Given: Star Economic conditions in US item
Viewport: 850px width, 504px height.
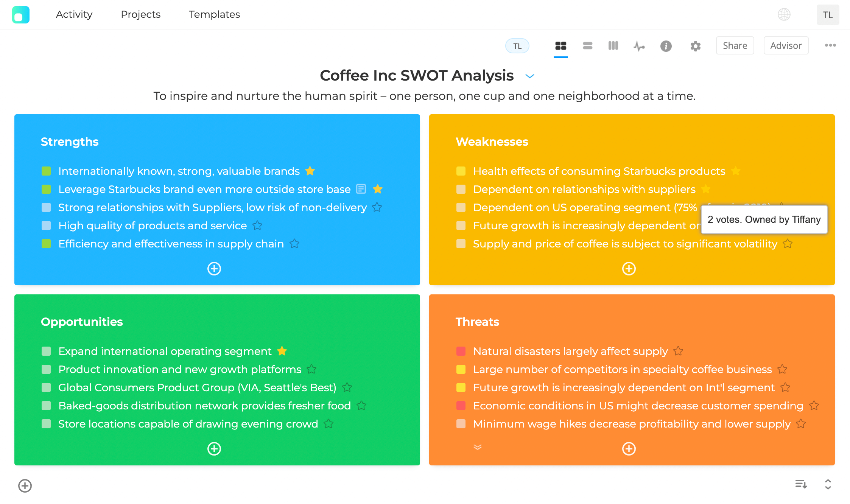Looking at the screenshot, I should pos(814,406).
